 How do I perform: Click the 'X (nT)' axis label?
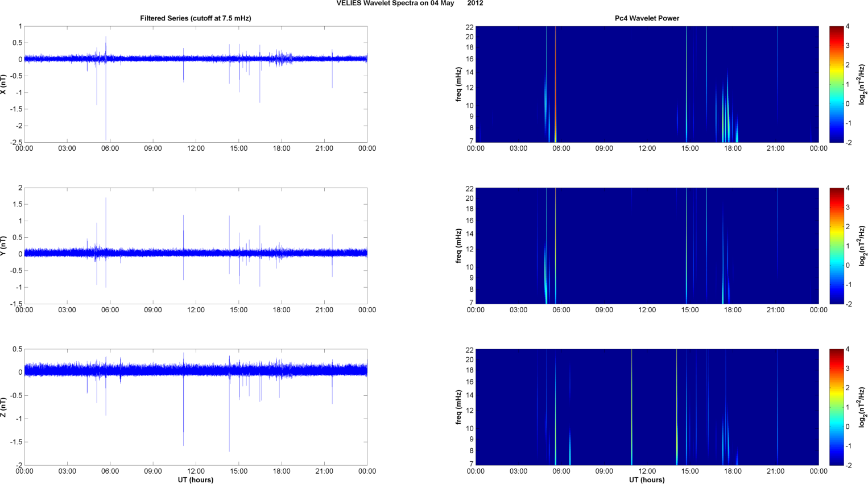(3, 84)
